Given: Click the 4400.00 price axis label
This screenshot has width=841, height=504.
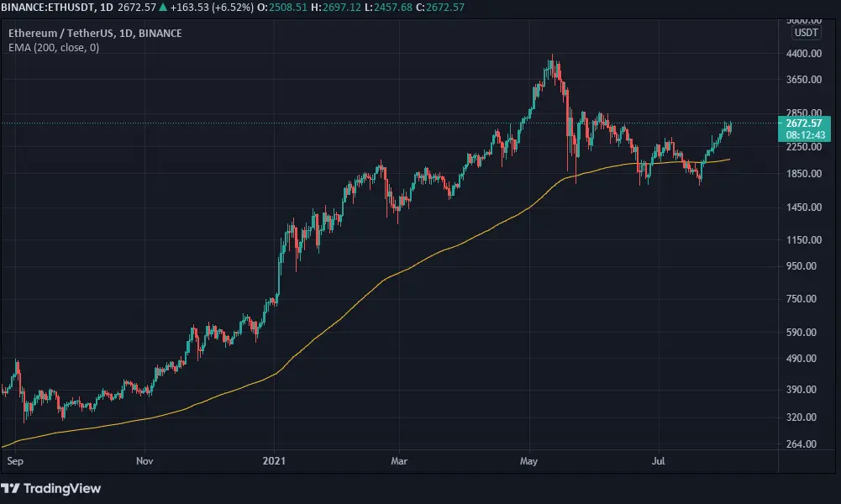Looking at the screenshot, I should [x=803, y=54].
